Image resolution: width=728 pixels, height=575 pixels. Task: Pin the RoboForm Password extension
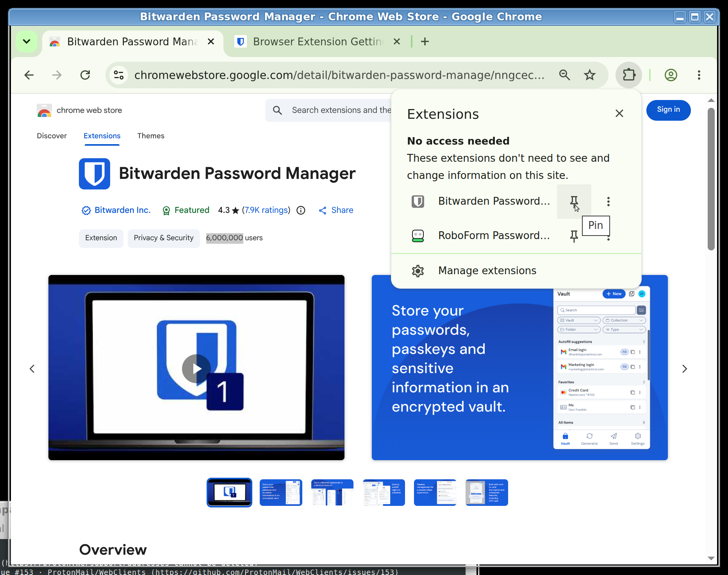pos(574,236)
